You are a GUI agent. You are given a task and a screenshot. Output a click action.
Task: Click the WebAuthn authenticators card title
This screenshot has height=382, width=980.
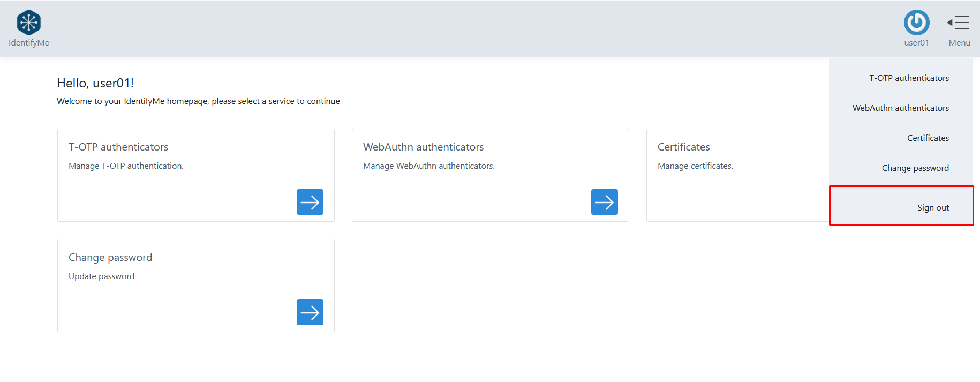423,147
